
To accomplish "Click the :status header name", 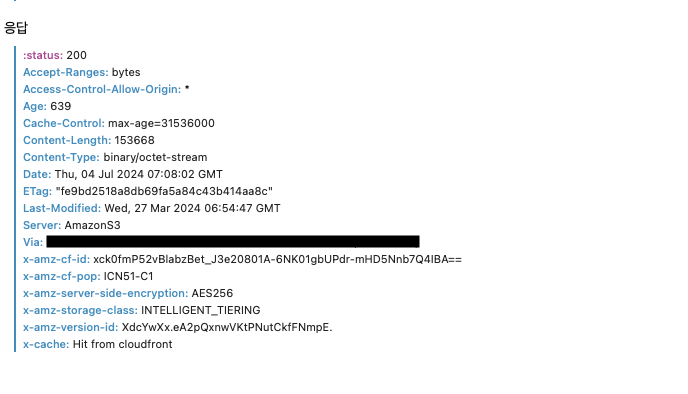I will click(x=43, y=55).
